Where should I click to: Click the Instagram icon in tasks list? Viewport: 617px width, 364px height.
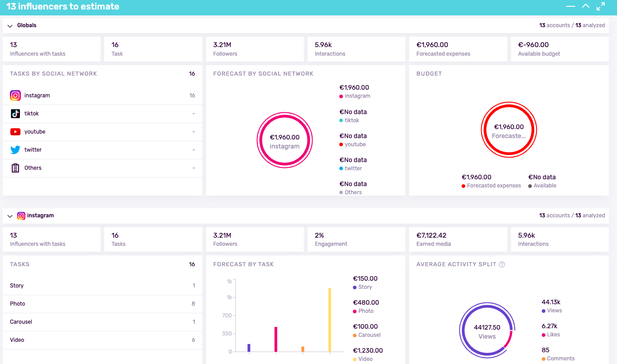click(15, 96)
